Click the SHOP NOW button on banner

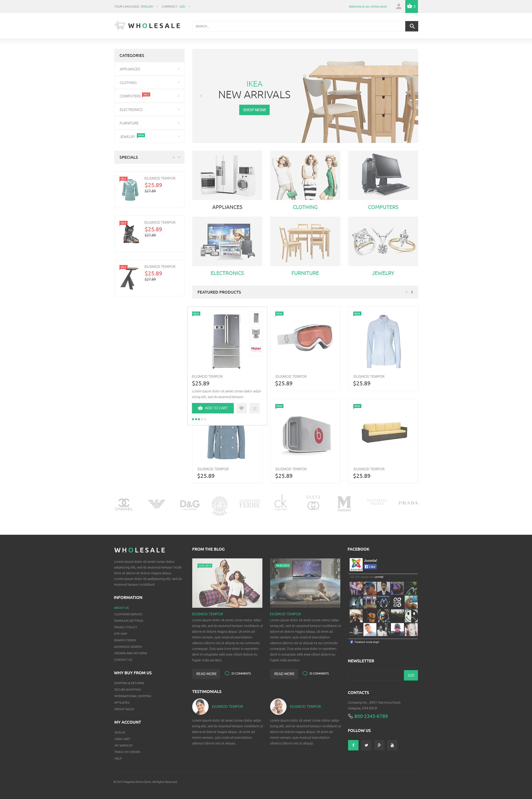pyautogui.click(x=254, y=110)
